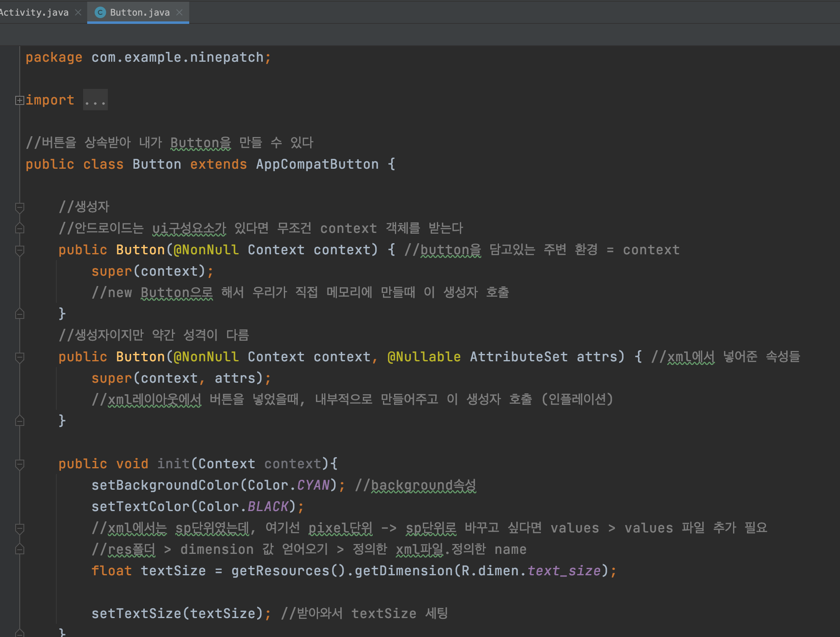Select the Button.java tab

click(139, 12)
